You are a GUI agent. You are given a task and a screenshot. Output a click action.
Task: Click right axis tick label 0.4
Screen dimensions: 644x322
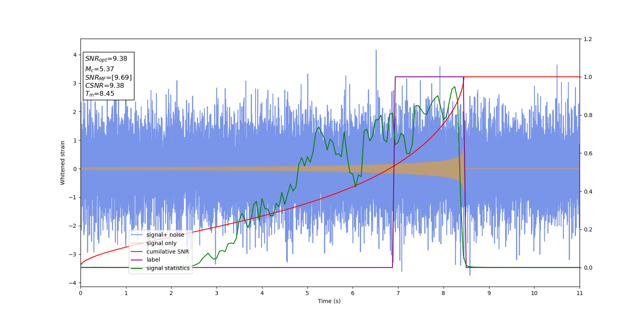pyautogui.click(x=588, y=192)
